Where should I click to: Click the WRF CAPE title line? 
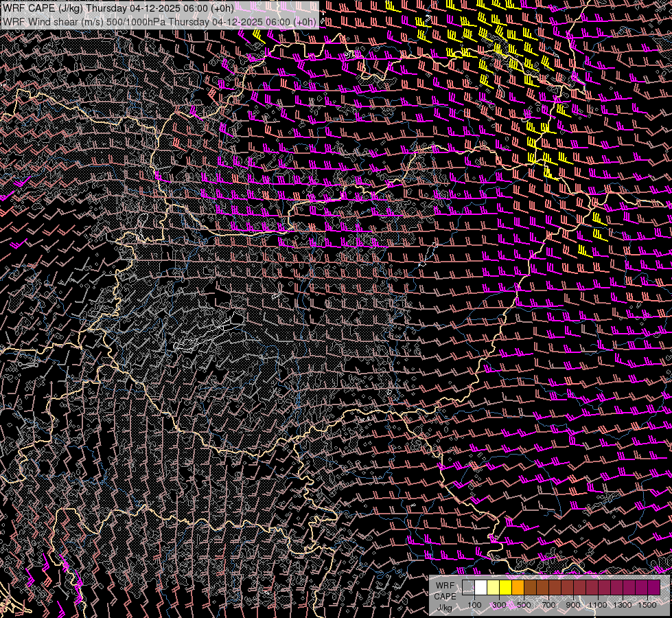[x=118, y=8]
